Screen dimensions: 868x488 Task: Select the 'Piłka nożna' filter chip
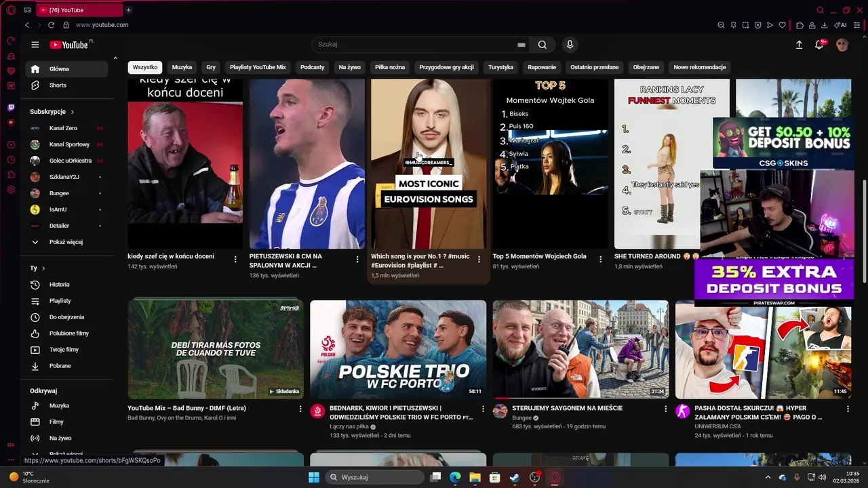[390, 67]
